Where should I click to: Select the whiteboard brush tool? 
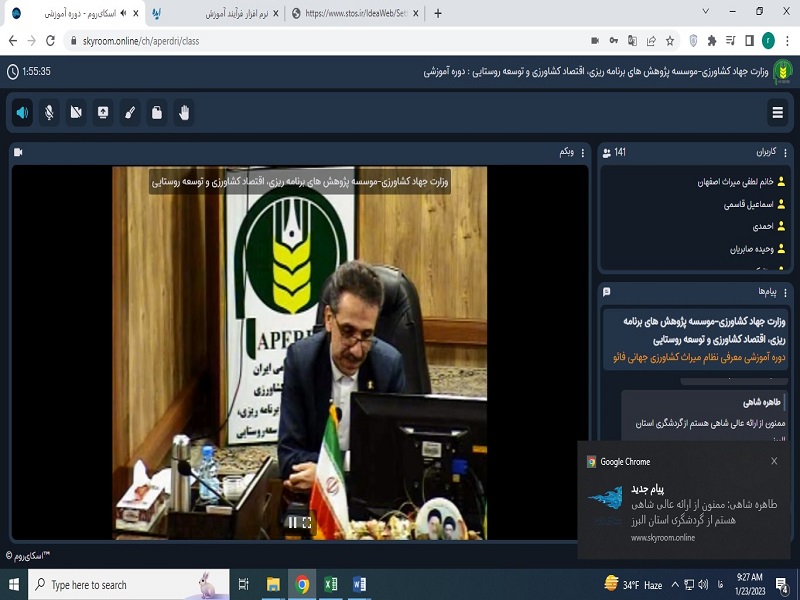click(x=130, y=113)
